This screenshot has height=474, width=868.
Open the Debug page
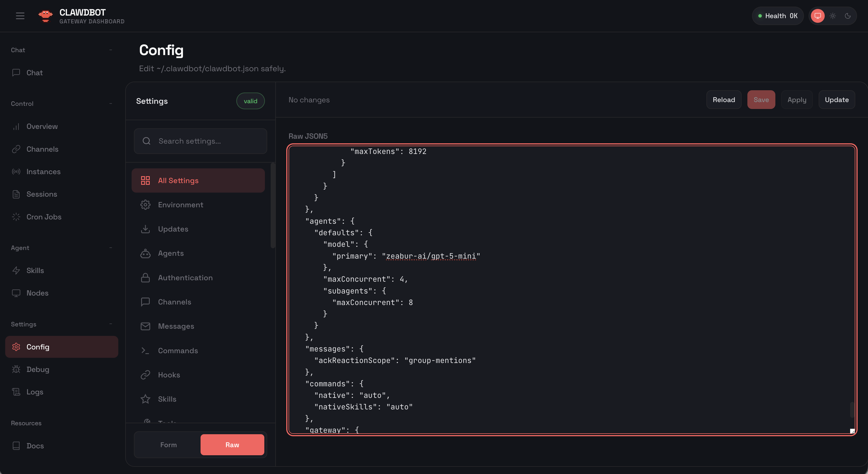[x=62, y=369]
